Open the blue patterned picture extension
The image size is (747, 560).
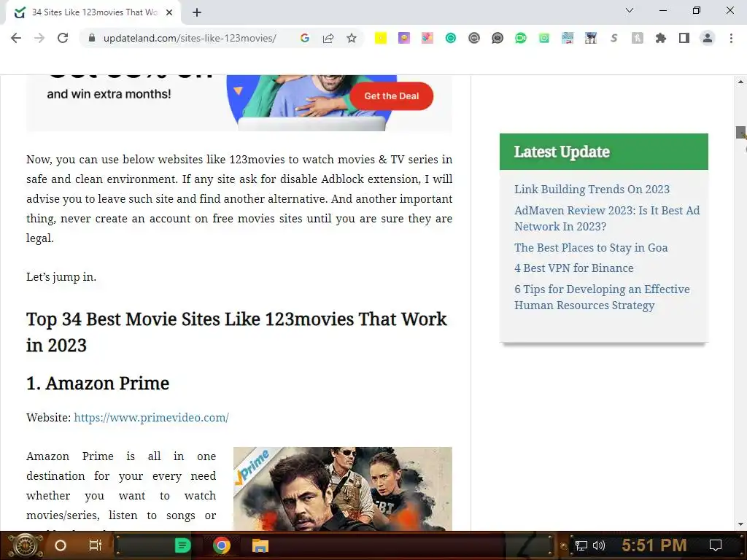[x=568, y=38]
